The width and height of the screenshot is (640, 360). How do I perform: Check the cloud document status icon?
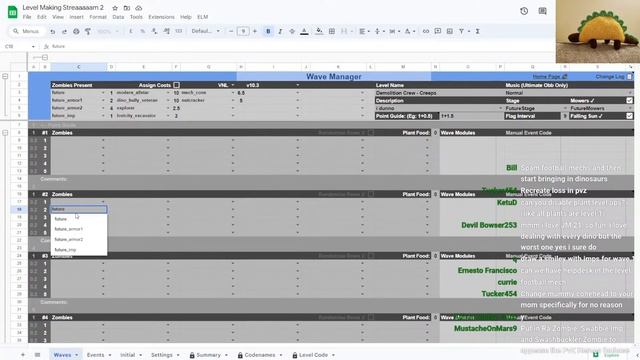pyautogui.click(x=139, y=8)
